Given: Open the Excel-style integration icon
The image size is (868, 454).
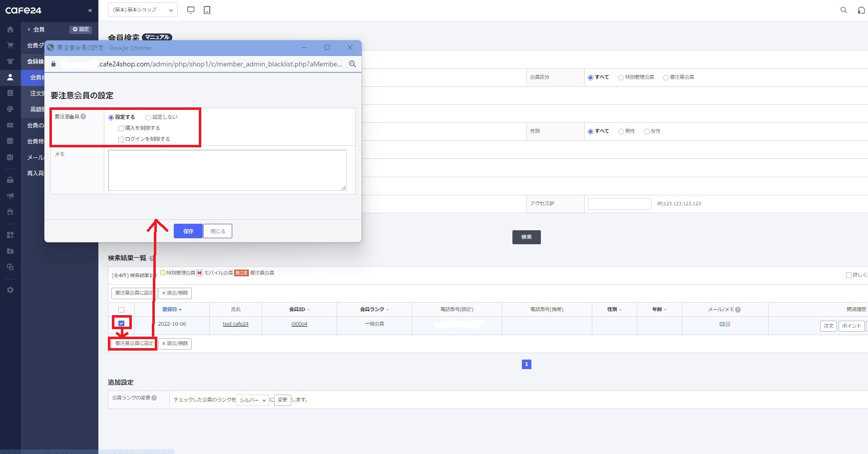Looking at the screenshot, I should tap(10, 157).
